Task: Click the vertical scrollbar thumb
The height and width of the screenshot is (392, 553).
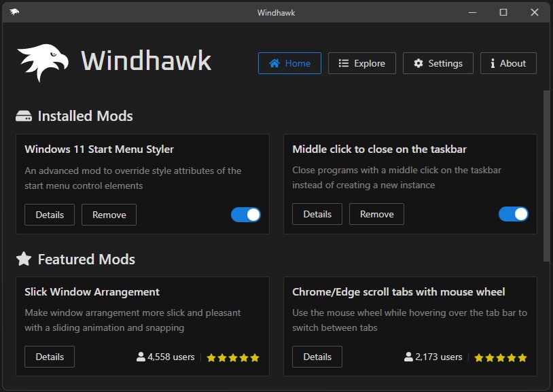Action: [x=546, y=176]
